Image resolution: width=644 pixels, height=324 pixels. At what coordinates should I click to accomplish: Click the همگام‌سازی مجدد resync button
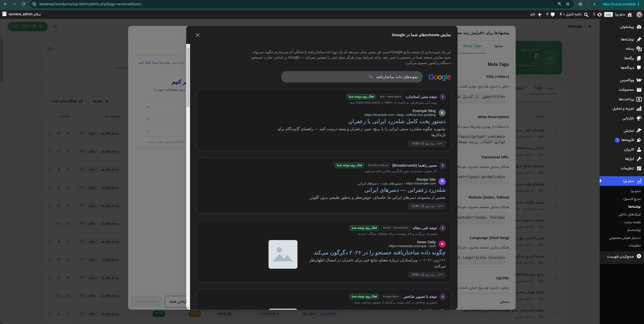coord(67,101)
